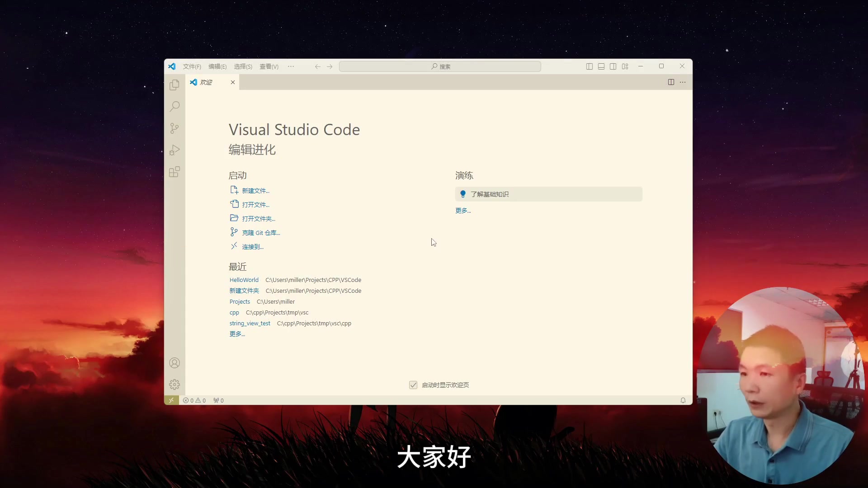Click the 打开文件夹 link
This screenshot has width=868, height=488.
[x=258, y=219]
